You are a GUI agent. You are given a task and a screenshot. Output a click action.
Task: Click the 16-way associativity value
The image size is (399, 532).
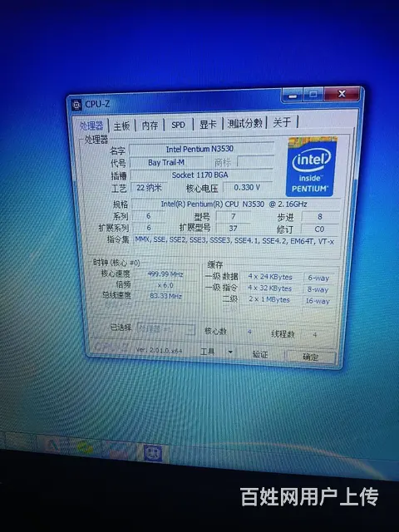[318, 301]
